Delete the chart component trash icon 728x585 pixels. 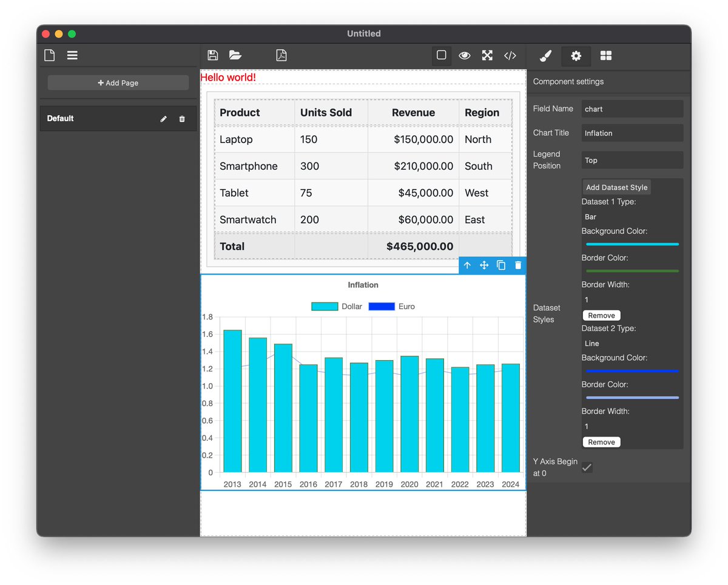518,266
